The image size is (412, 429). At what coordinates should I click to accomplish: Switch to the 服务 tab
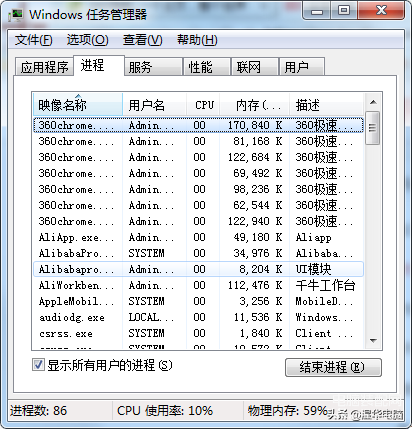point(153,67)
